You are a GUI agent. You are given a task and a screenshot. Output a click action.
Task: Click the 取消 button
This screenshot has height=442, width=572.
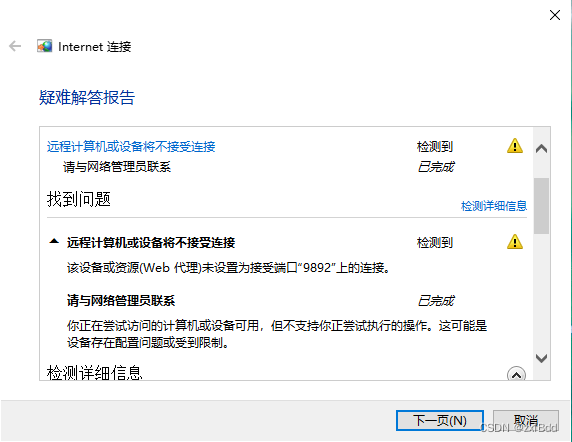pyautogui.click(x=526, y=420)
